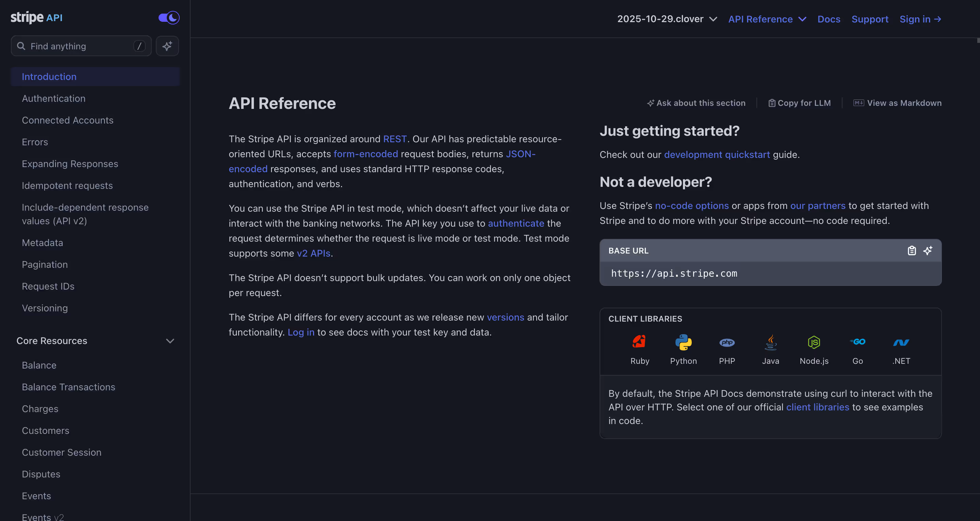Select the Ruby client library icon
Screen dimensions: 980x521
639,342
